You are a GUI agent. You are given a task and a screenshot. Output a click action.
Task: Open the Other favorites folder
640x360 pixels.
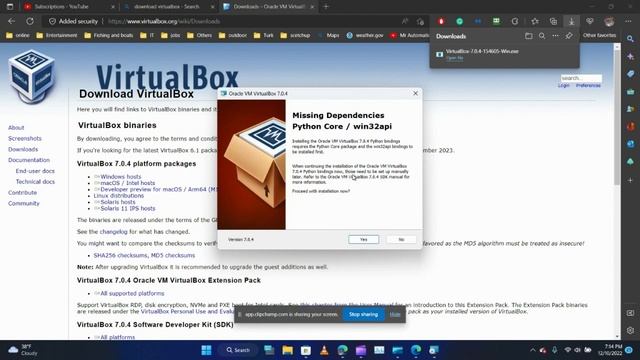coord(598,36)
